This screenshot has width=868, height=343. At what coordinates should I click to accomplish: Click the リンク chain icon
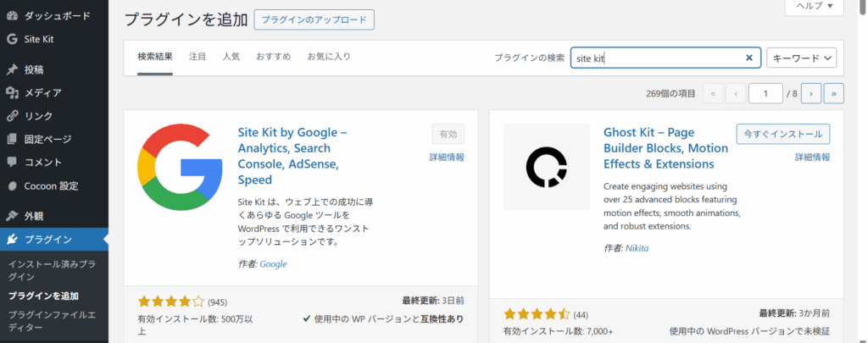point(12,116)
